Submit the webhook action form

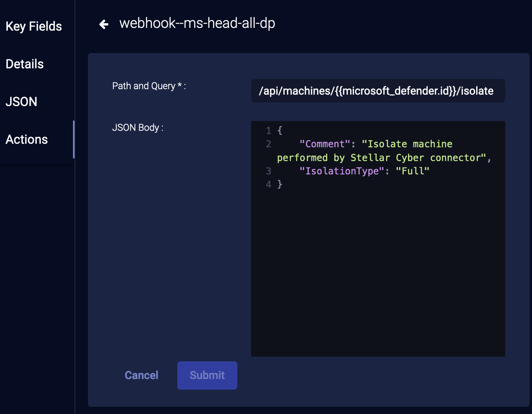207,375
